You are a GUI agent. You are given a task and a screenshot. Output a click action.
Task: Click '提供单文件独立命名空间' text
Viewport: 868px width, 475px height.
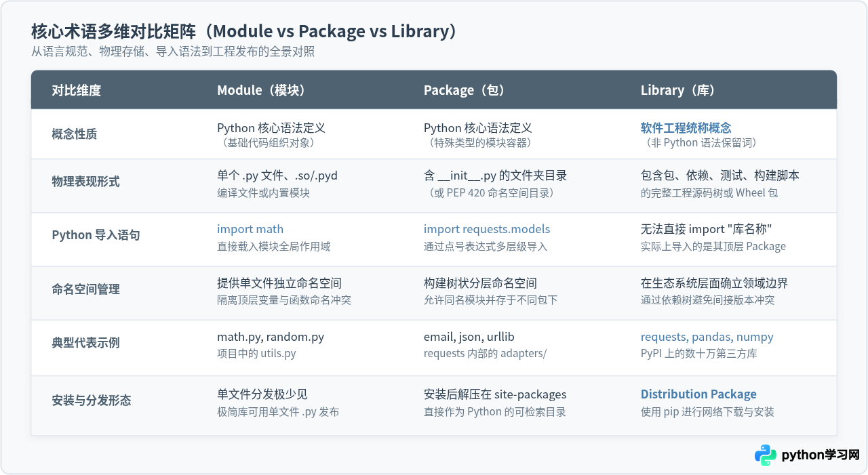(x=279, y=283)
